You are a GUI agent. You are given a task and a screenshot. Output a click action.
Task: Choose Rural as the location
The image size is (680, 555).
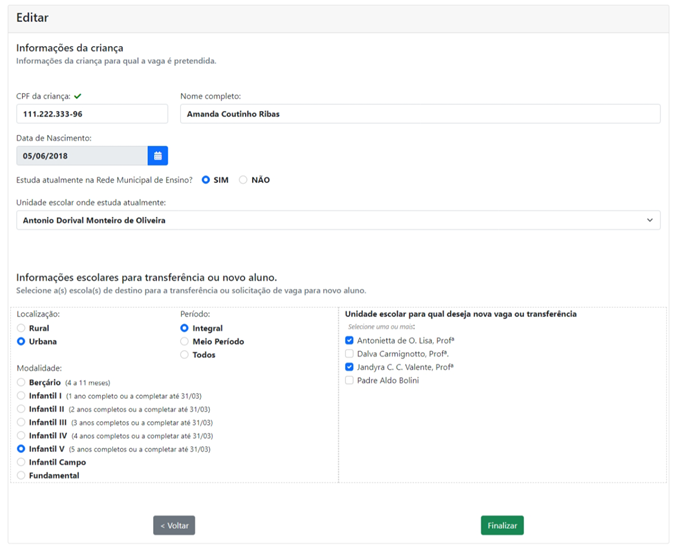click(22, 328)
